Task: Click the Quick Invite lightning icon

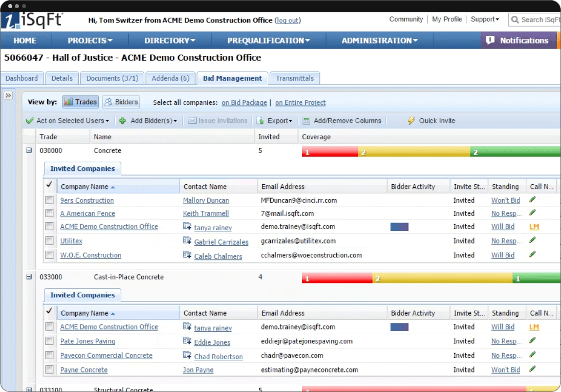Action: click(411, 121)
